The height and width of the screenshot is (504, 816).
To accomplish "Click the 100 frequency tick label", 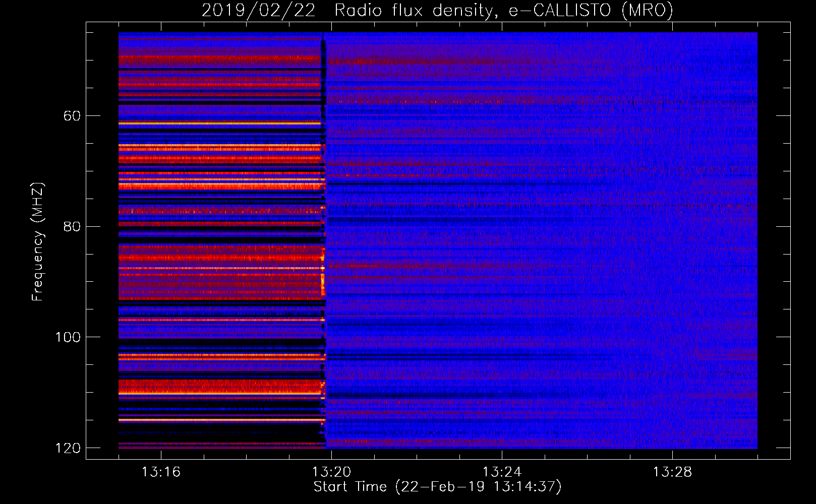I will pyautogui.click(x=68, y=337).
